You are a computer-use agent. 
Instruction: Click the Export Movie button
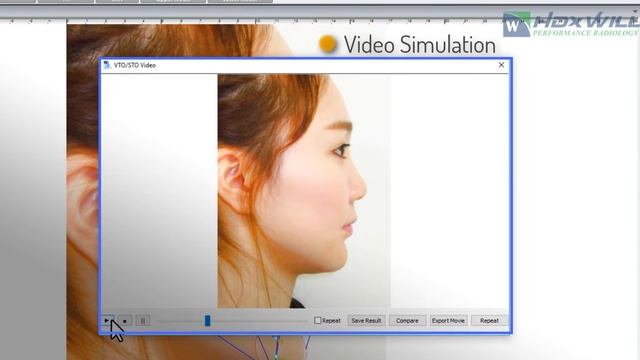(x=448, y=321)
